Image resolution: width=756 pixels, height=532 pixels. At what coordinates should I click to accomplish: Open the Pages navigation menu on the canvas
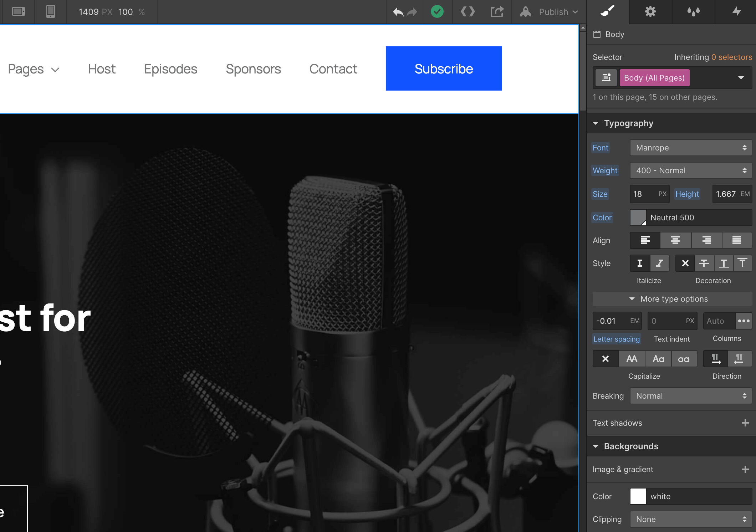(34, 69)
